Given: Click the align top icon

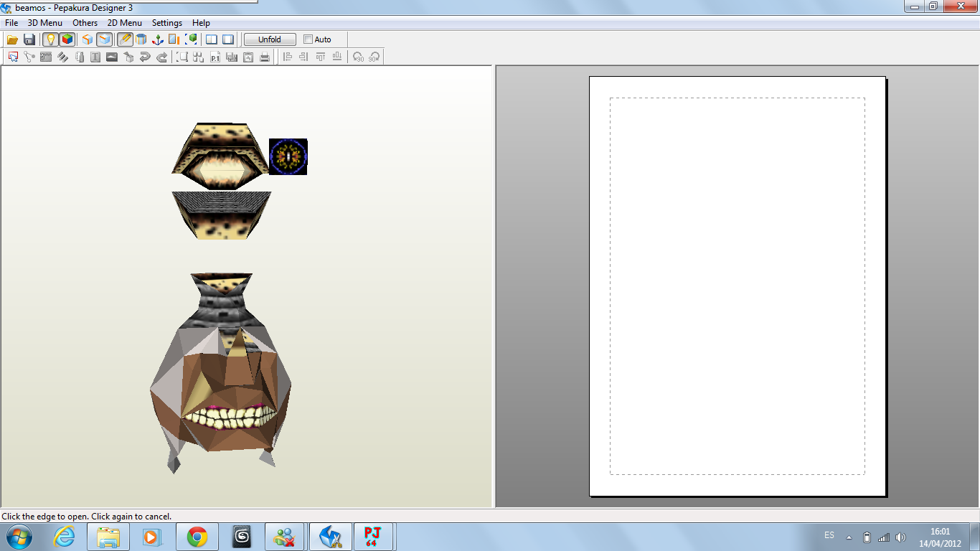Looking at the screenshot, I should (x=320, y=57).
